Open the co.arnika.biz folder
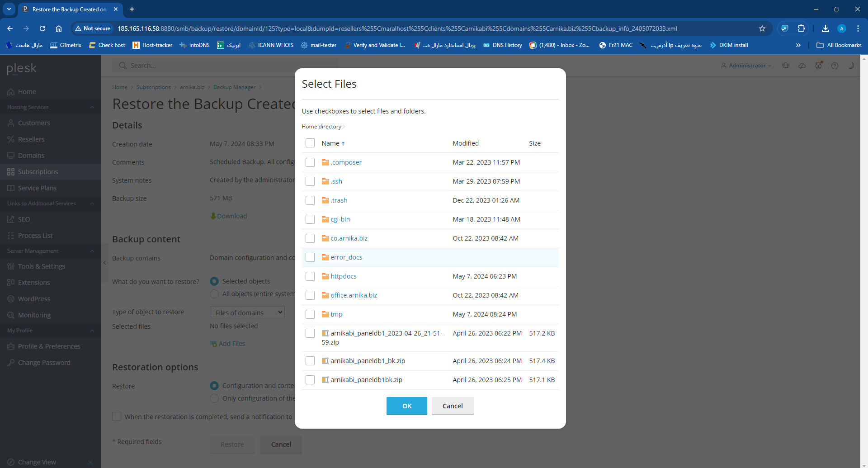This screenshot has height=468, width=868. 349,238
